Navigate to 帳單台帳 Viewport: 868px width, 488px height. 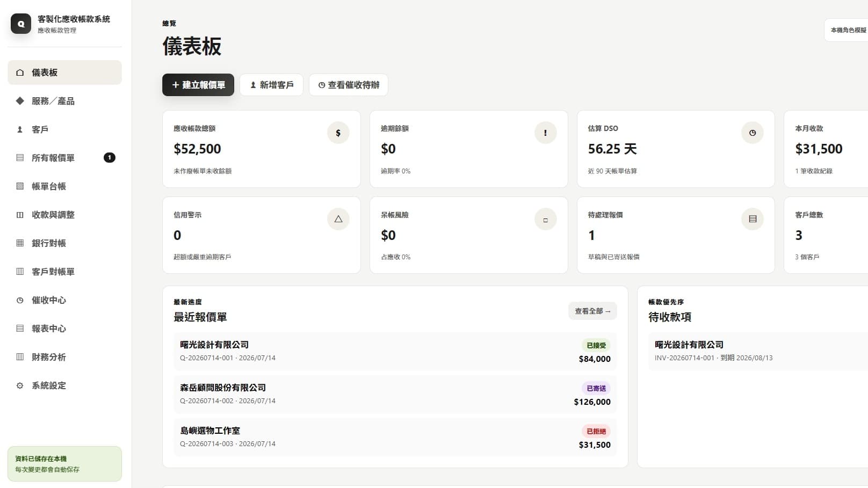(x=64, y=186)
